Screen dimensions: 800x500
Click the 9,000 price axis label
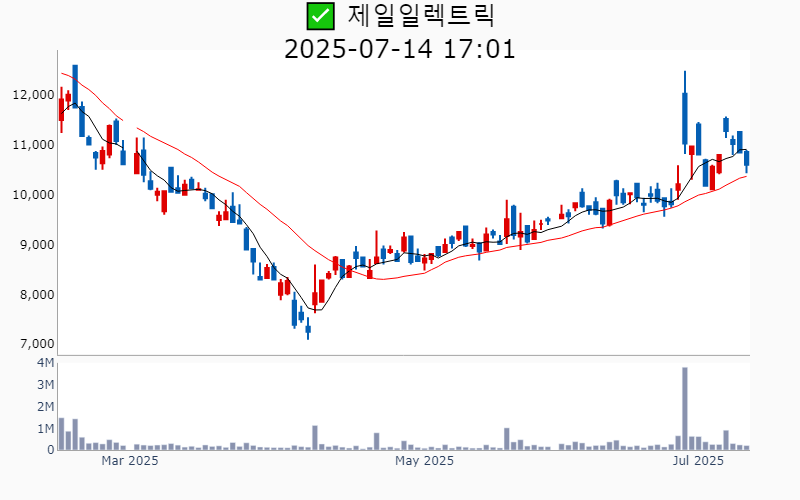click(37, 245)
